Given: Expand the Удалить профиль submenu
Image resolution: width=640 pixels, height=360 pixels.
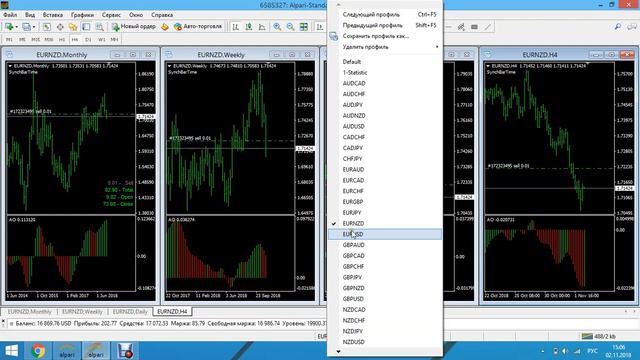Looking at the screenshot, I should coord(384,47).
